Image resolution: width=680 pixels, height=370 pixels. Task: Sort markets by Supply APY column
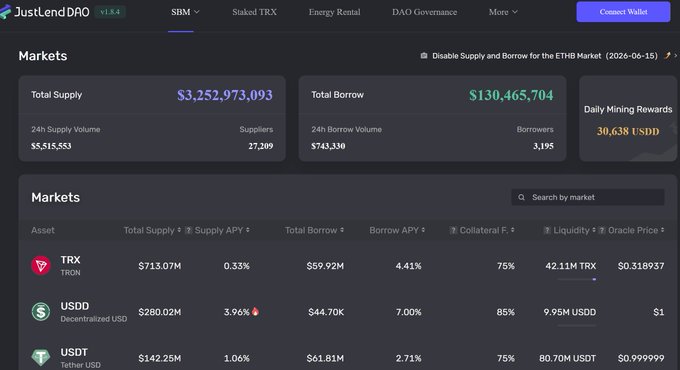(222, 230)
